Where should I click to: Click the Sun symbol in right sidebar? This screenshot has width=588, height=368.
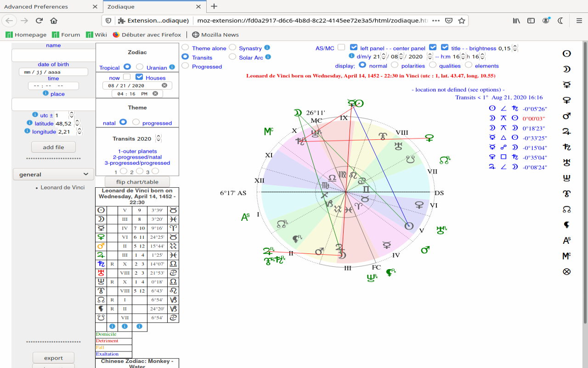coord(567,53)
